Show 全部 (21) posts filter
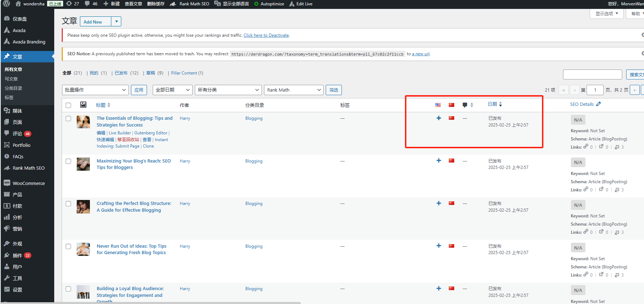644x304 pixels. [x=72, y=73]
